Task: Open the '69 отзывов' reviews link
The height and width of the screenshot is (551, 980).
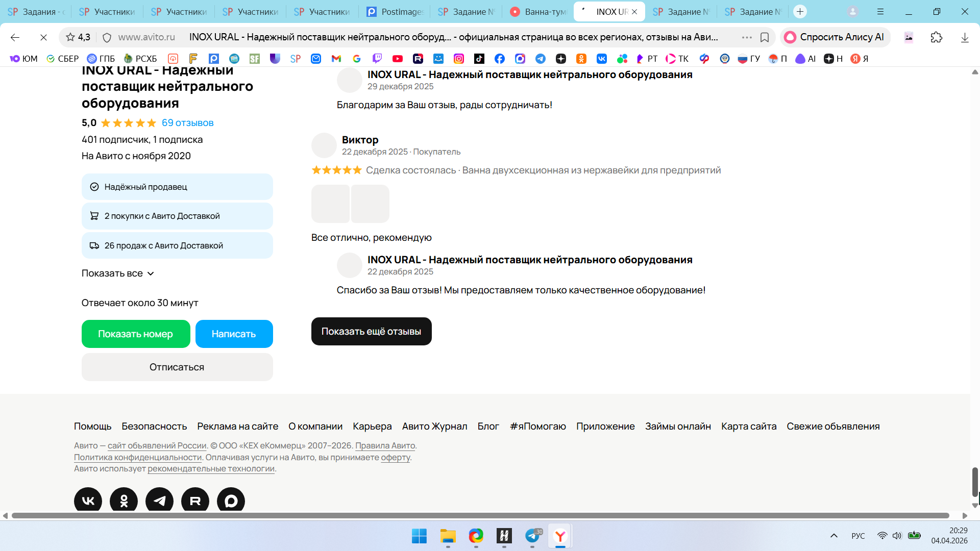Action: pos(187,123)
